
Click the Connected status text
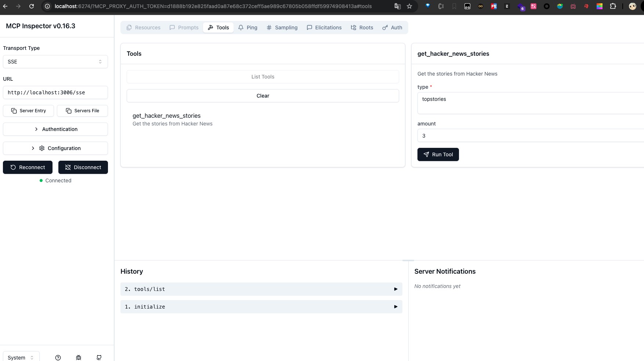coord(58,180)
